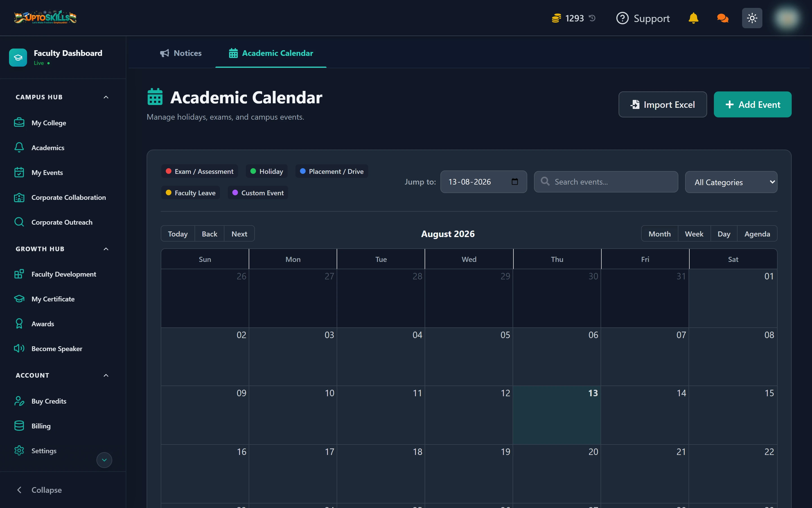This screenshot has width=812, height=508.
Task: Toggle Placement / Drive legend filter
Action: point(332,171)
